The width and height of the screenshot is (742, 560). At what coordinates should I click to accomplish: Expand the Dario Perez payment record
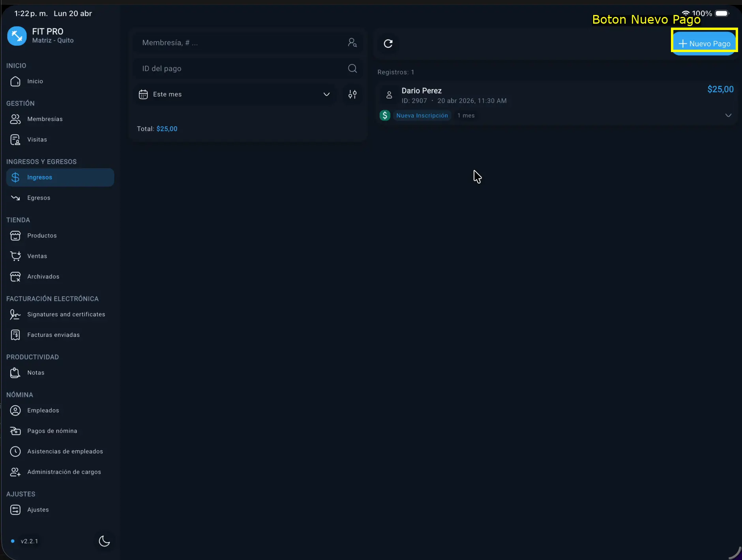point(728,115)
